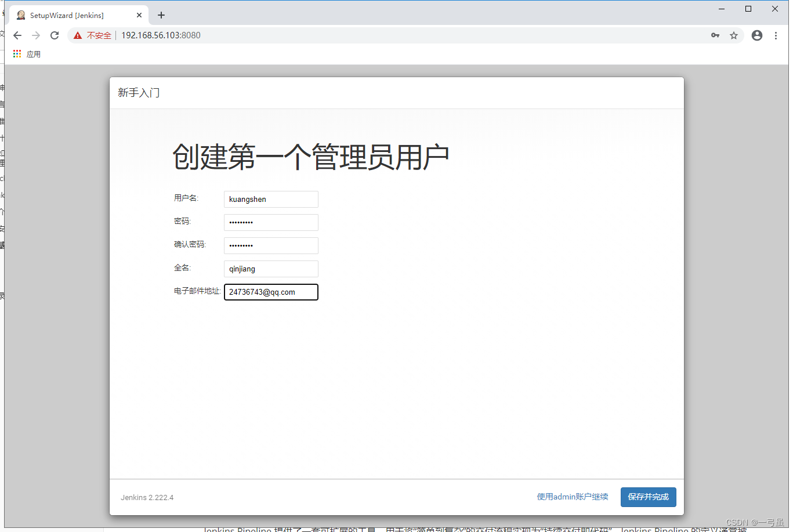Click the address bar URL 192.168.56.103:8080
Image resolution: width=793 pixels, height=532 pixels.
(161, 35)
